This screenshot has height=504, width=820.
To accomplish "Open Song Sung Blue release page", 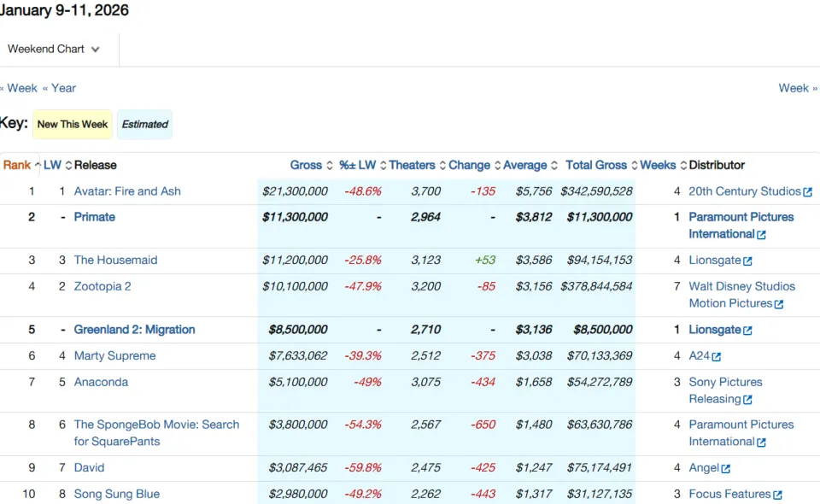I will (117, 494).
